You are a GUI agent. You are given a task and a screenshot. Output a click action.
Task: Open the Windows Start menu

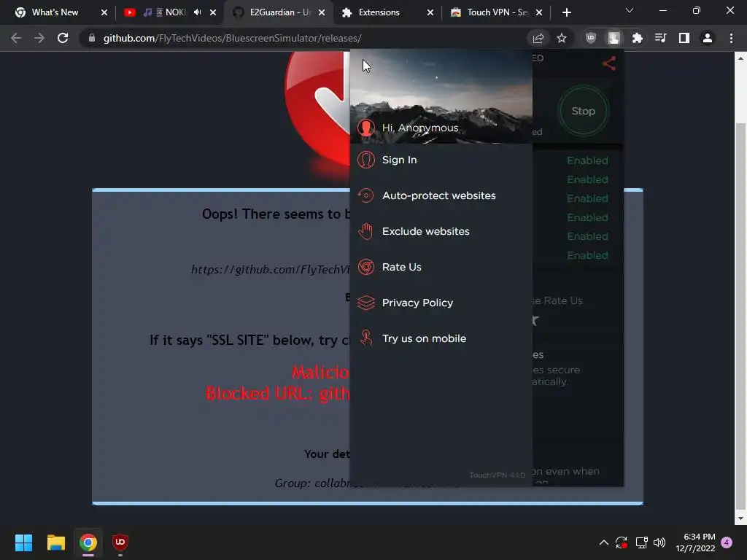(x=23, y=542)
